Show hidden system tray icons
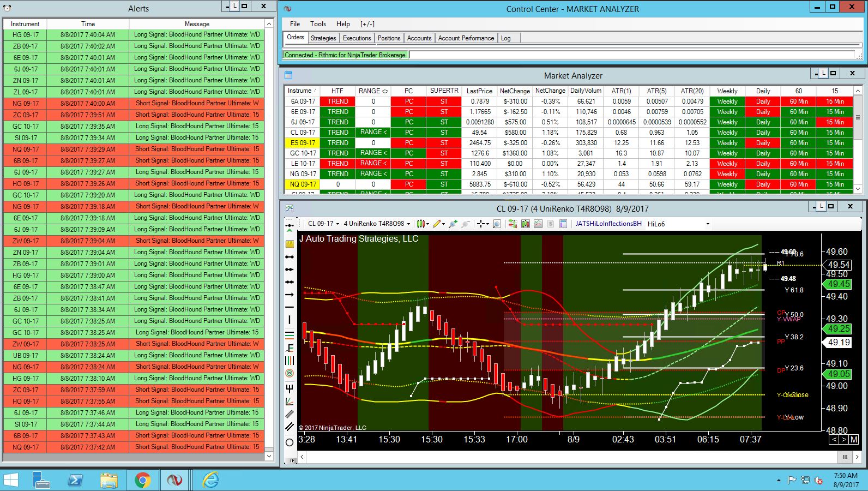The image size is (868, 491). pos(779,481)
